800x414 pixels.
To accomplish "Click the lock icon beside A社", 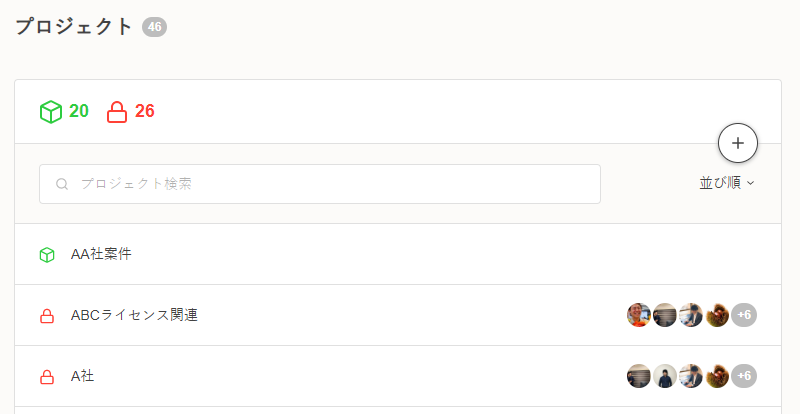I will tap(46, 377).
